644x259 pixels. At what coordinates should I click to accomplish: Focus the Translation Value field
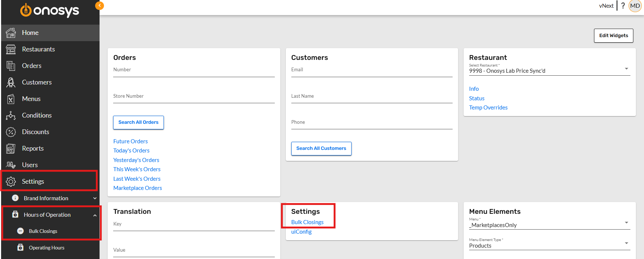(194, 251)
